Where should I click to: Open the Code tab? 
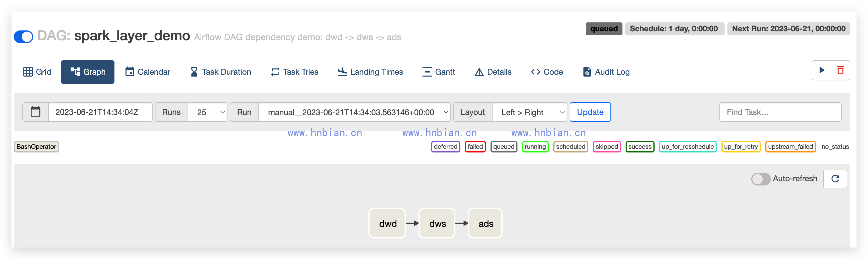click(547, 72)
